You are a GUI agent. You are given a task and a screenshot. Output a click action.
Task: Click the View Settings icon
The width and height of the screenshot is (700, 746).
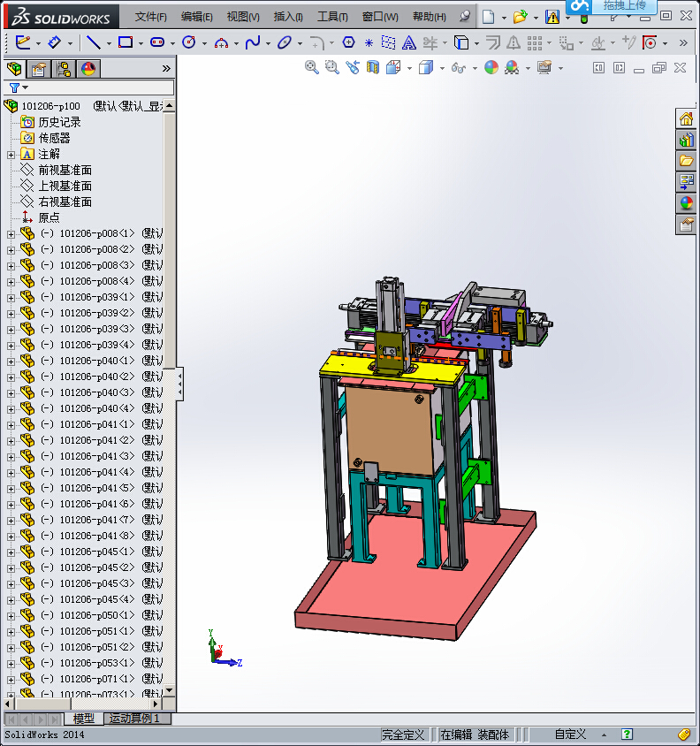(544, 67)
